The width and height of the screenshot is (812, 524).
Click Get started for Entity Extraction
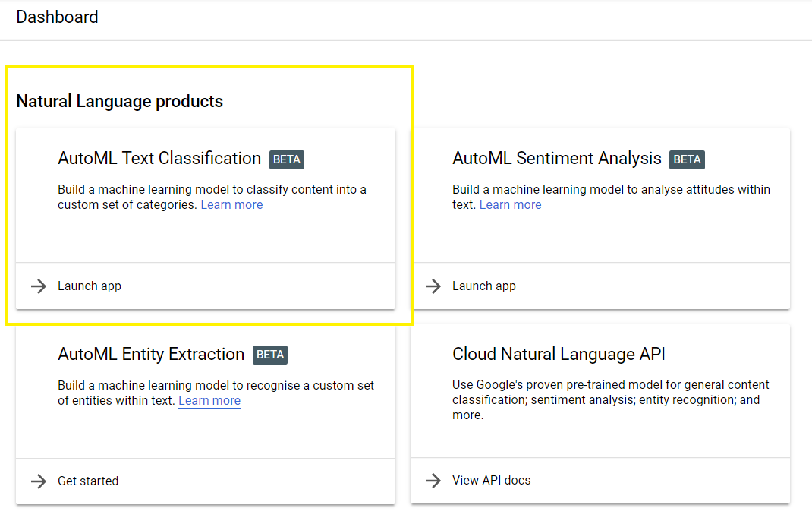88,481
